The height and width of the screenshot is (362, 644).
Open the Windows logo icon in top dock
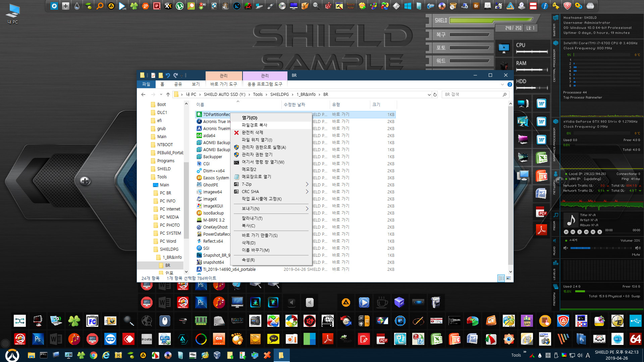408,6
